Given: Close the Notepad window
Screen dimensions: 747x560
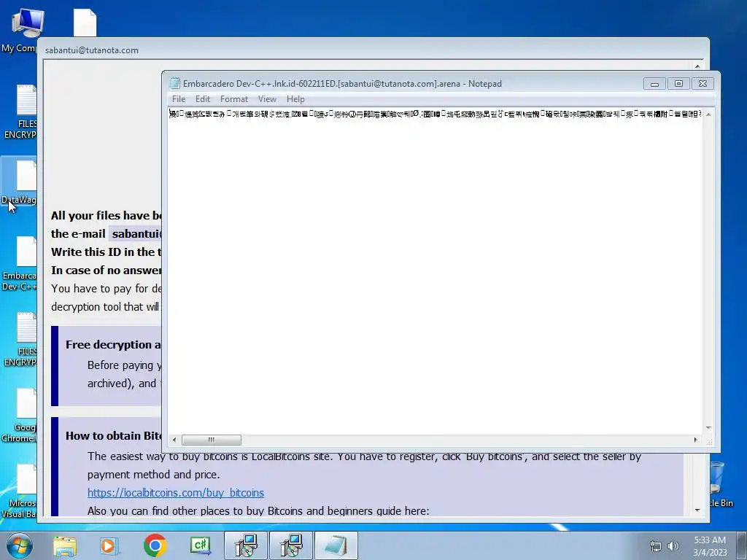Looking at the screenshot, I should point(703,84).
